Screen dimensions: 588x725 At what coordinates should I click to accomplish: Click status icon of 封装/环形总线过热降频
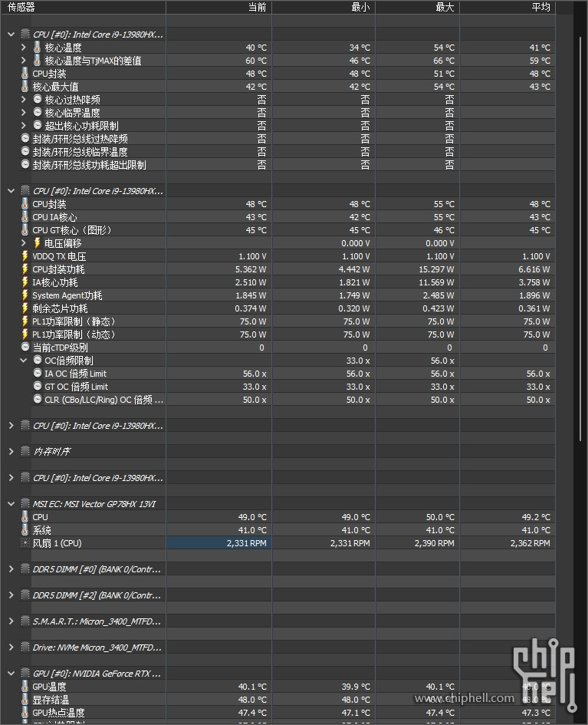click(x=26, y=138)
